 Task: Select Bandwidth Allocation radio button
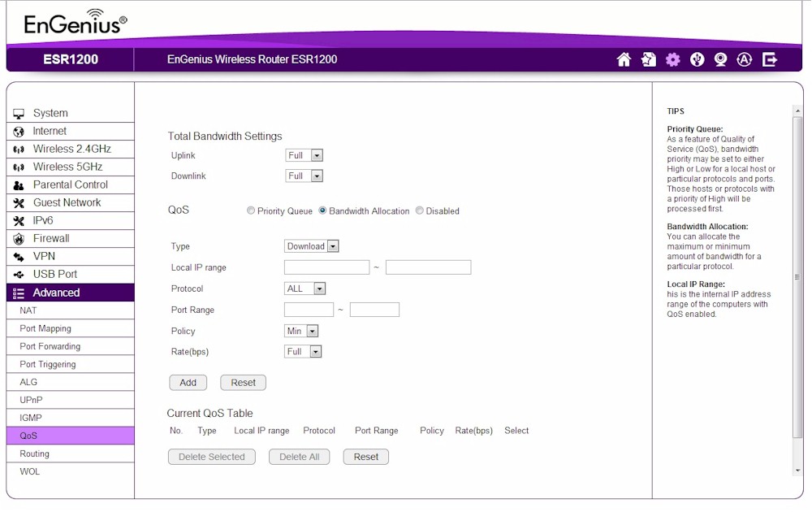pyautogui.click(x=322, y=211)
